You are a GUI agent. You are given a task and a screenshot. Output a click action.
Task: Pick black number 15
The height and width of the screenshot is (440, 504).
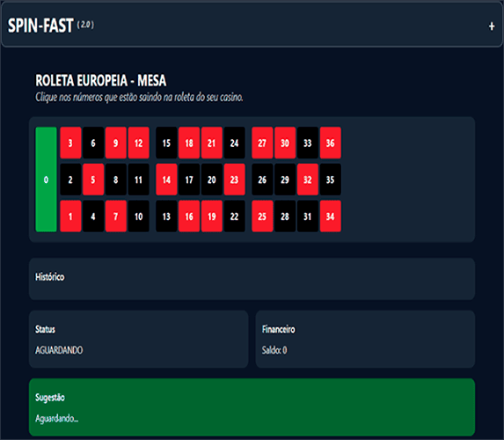(x=166, y=143)
